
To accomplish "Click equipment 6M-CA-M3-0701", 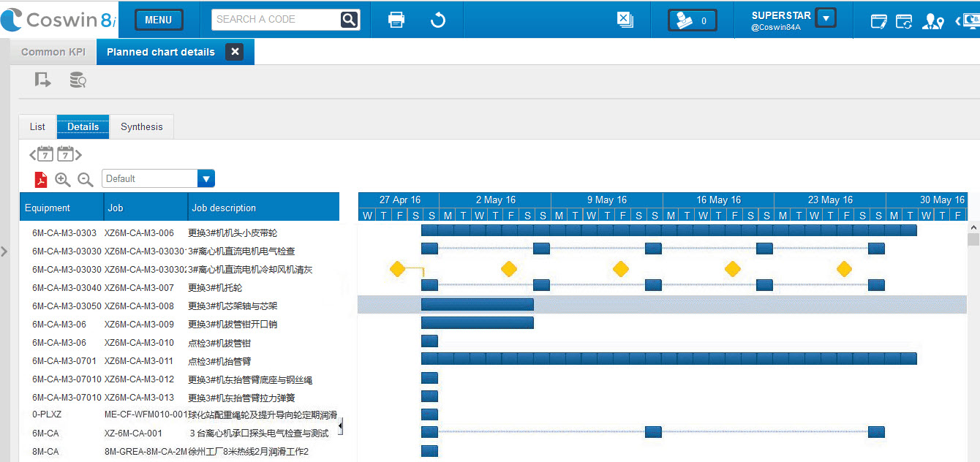I will [64, 361].
